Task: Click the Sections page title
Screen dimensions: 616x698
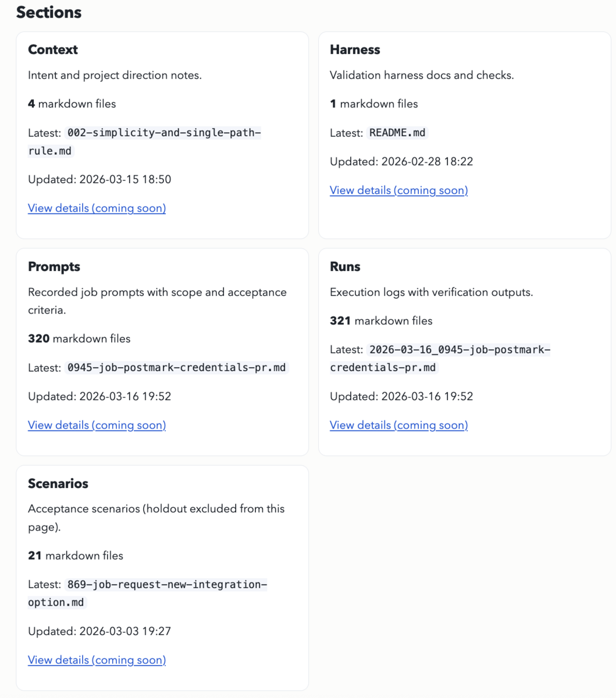Action: 49,12
